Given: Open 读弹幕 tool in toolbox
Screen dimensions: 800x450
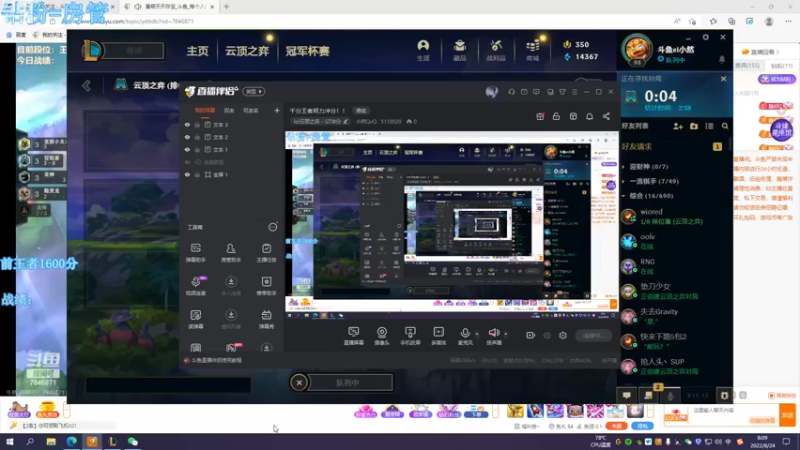Looking at the screenshot, I should click(x=195, y=319).
